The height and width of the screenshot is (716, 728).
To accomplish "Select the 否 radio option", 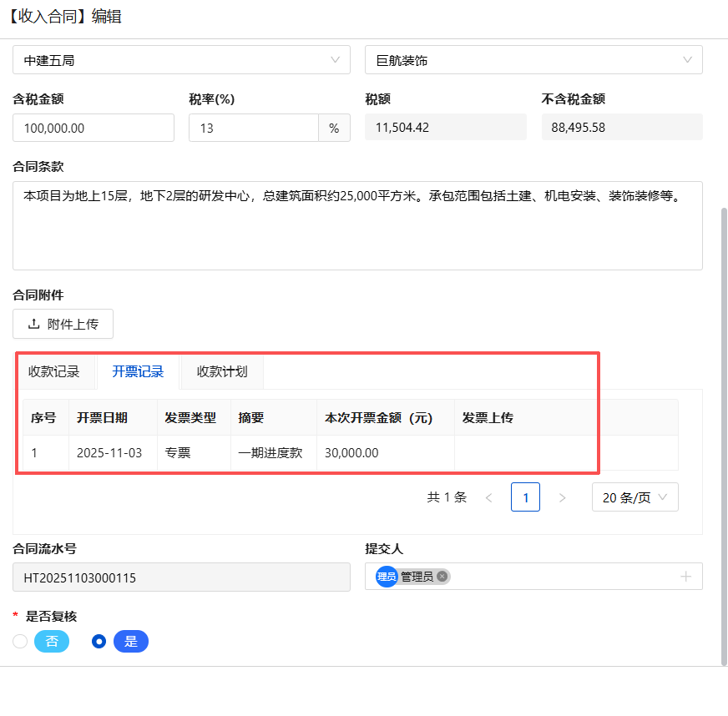I will [x=18, y=641].
